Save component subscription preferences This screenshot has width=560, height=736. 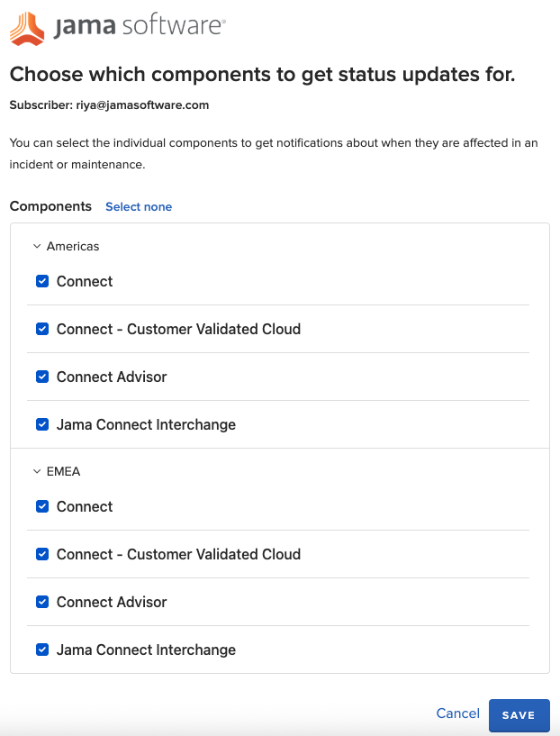[x=519, y=715]
